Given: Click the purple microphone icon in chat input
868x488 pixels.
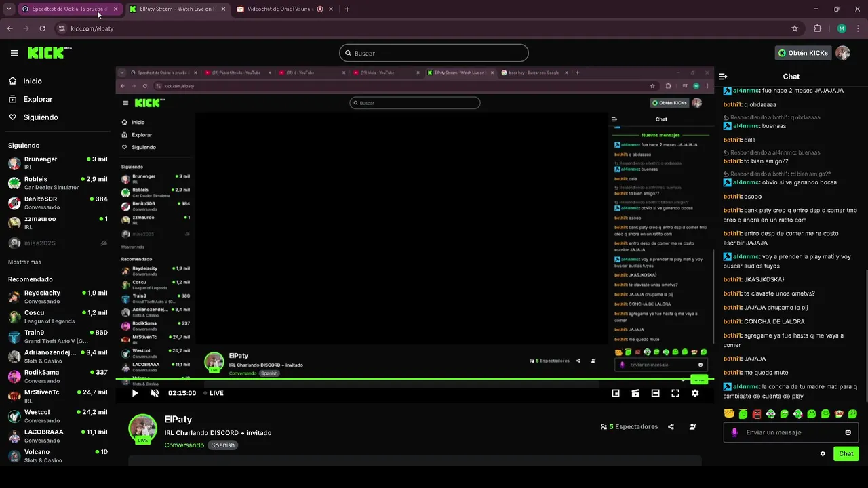Looking at the screenshot, I should point(734,432).
